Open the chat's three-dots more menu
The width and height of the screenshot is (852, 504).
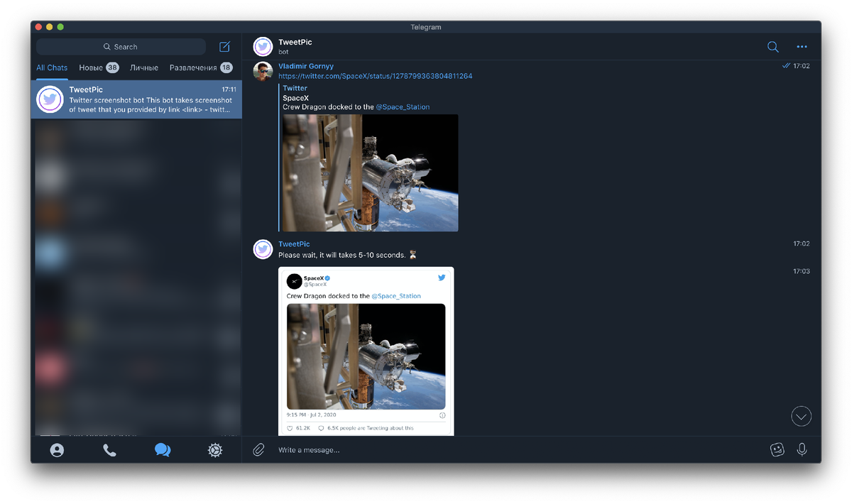(x=802, y=47)
